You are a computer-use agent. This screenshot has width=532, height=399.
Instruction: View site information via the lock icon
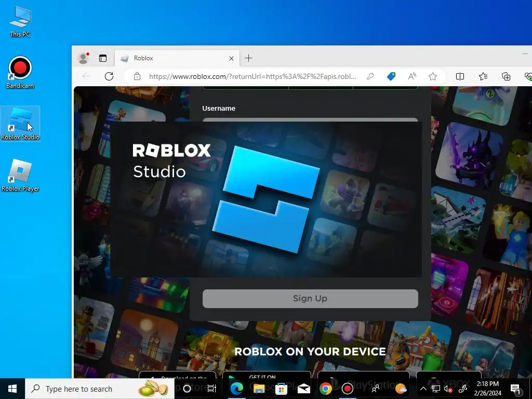[137, 76]
